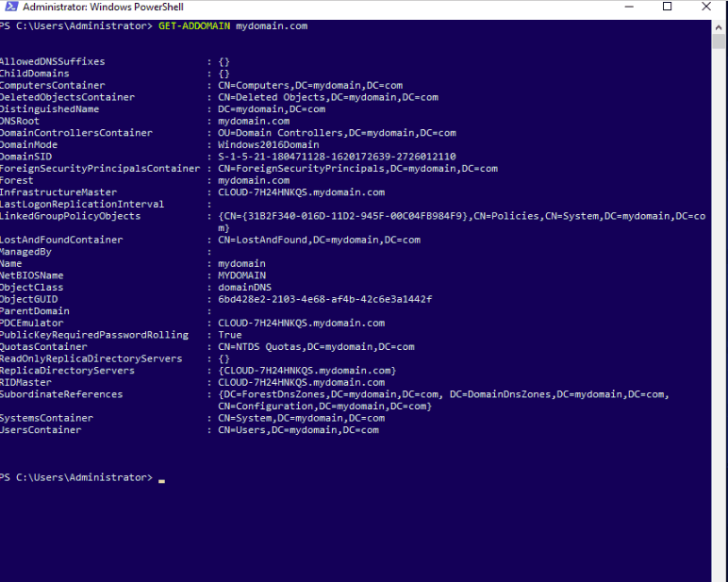Click 'CN=LostAndFound,DC=mydomain,DC=com' value
Viewport: 728px width, 582px height.
320,241
